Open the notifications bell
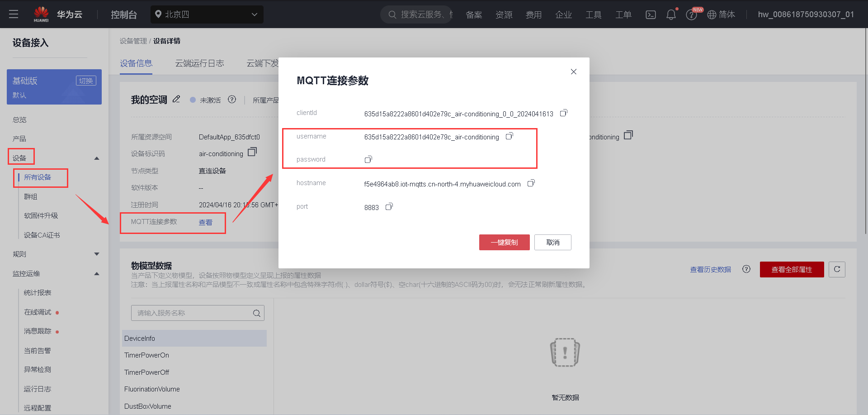 click(671, 14)
